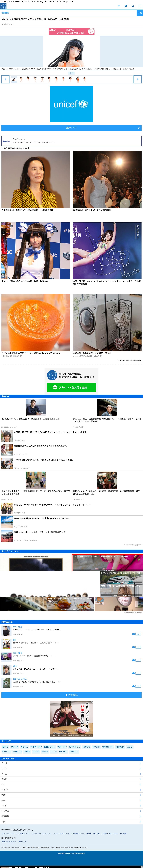Open the 志尊淳 連ドラ主演 article
Viewport: 143px width, 868px height.
(71, 436)
